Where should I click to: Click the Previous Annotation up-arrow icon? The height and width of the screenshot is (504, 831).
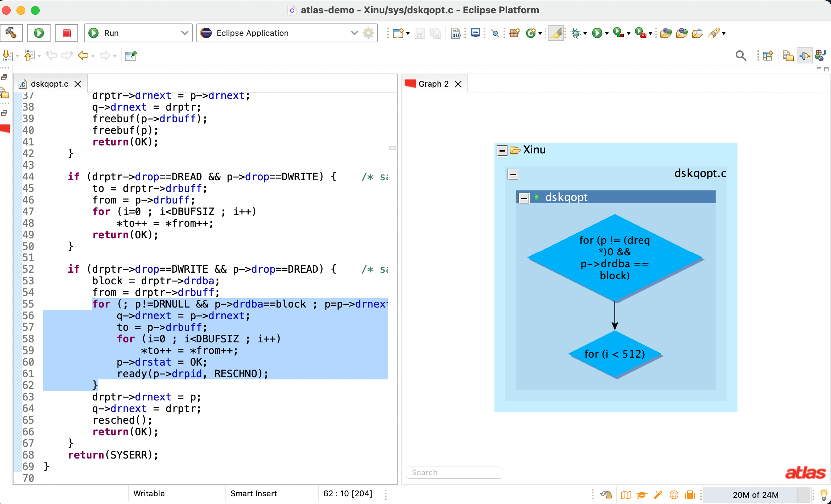click(x=30, y=55)
